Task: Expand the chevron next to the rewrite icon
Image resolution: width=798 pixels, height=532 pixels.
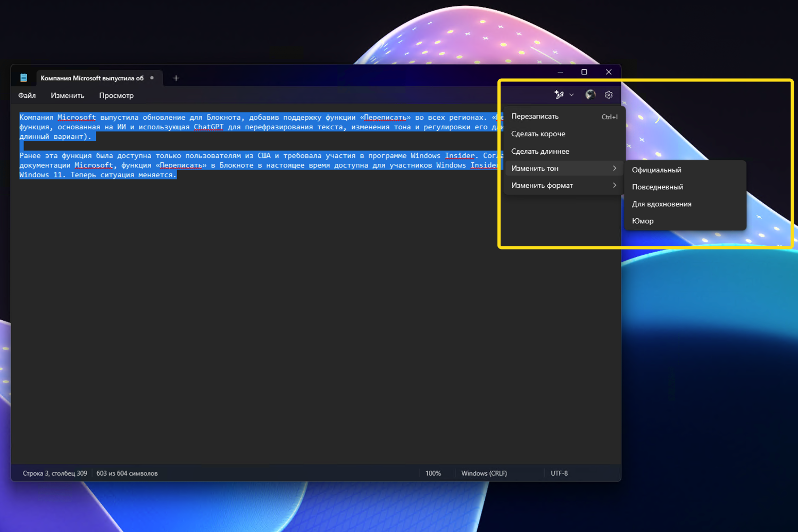Action: click(x=571, y=95)
